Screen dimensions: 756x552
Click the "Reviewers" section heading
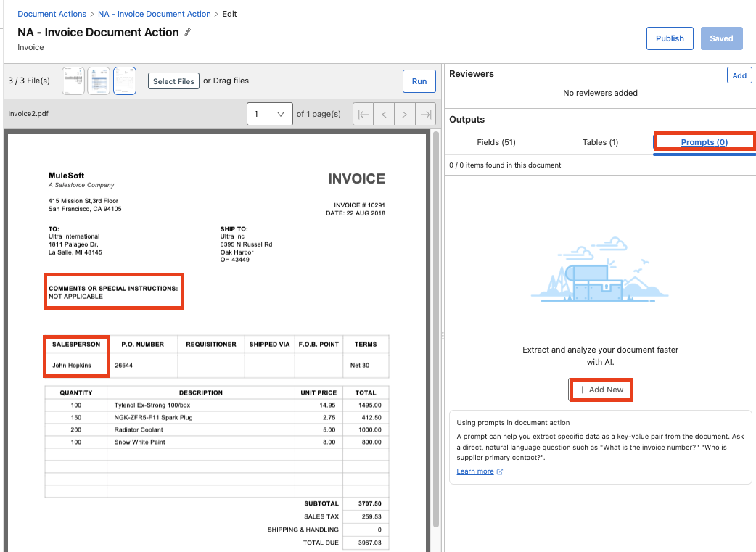pos(472,74)
